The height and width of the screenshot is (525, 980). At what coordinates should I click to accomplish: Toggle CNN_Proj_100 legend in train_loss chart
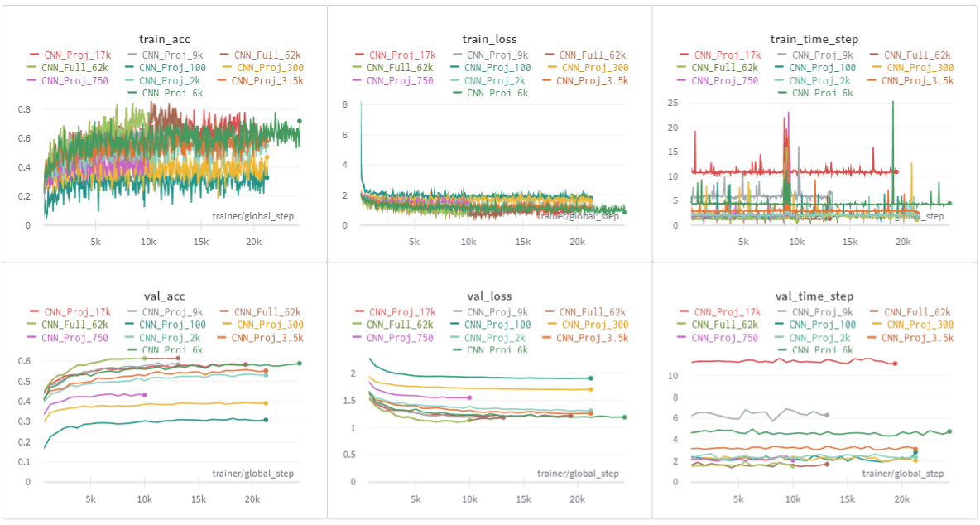pyautogui.click(x=497, y=68)
